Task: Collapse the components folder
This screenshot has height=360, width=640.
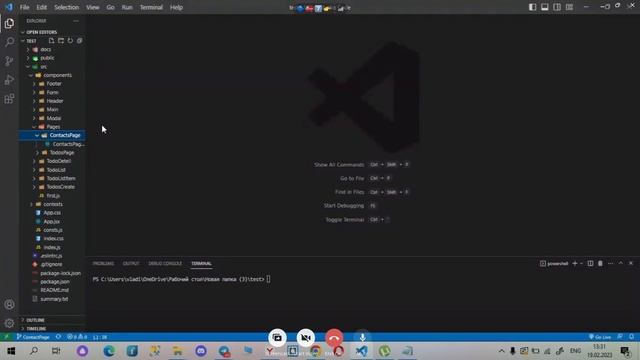Action: (x=52, y=75)
